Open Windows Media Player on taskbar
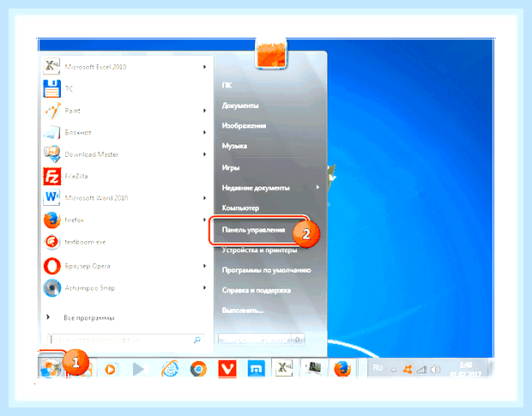The width and height of the screenshot is (532, 416). pyautogui.click(x=110, y=369)
